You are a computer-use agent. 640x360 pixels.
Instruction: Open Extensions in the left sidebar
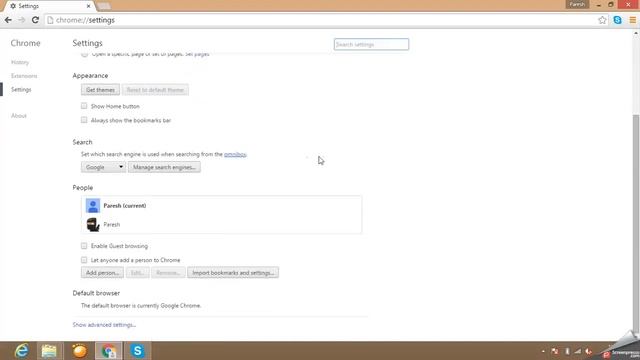pyautogui.click(x=24, y=76)
